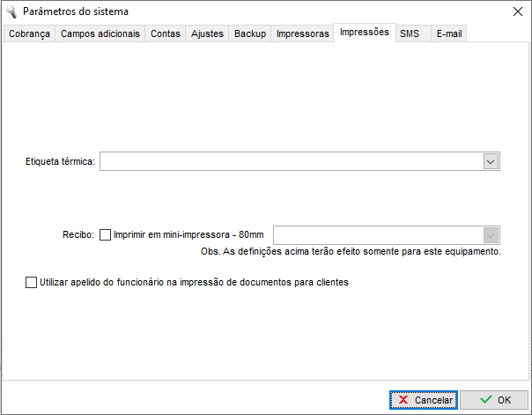Viewport: 532px width, 415px height.
Task: Open the Backup tab
Action: point(250,33)
